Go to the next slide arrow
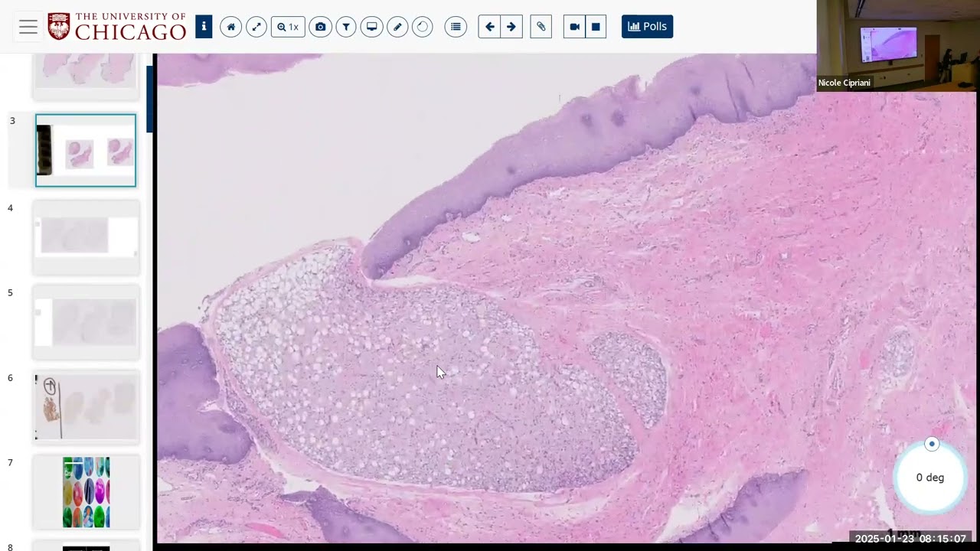 (x=511, y=27)
